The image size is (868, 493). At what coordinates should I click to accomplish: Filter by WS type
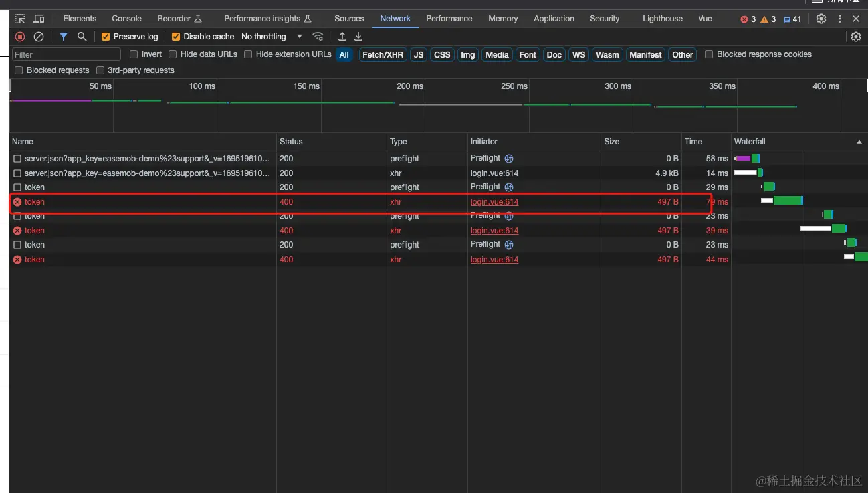point(578,55)
